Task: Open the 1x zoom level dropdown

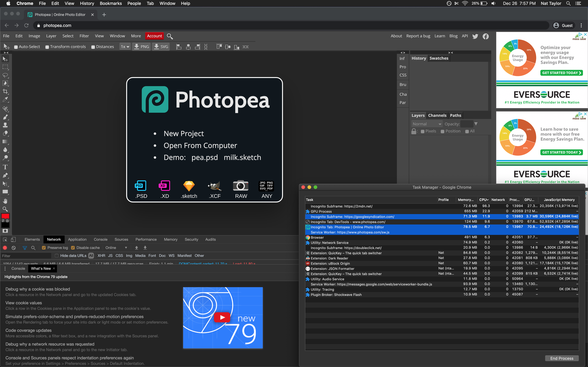Action: tap(125, 47)
